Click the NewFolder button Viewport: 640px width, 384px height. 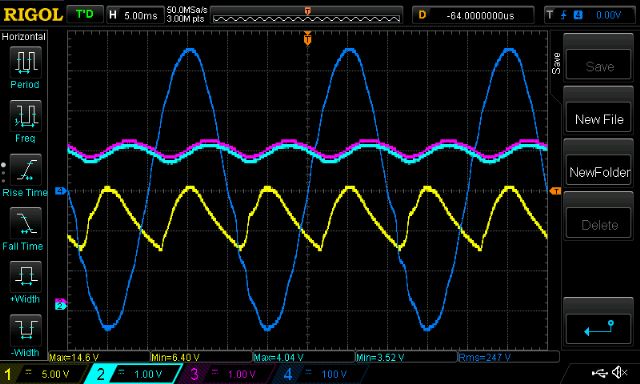599,172
